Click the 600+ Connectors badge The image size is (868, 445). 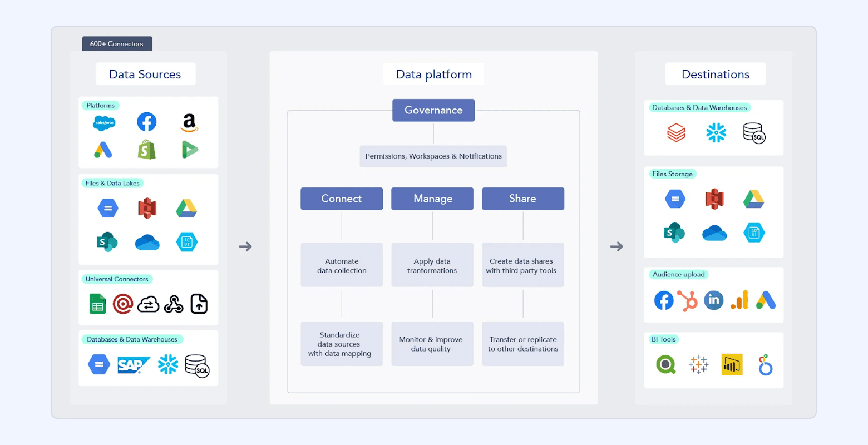117,43
